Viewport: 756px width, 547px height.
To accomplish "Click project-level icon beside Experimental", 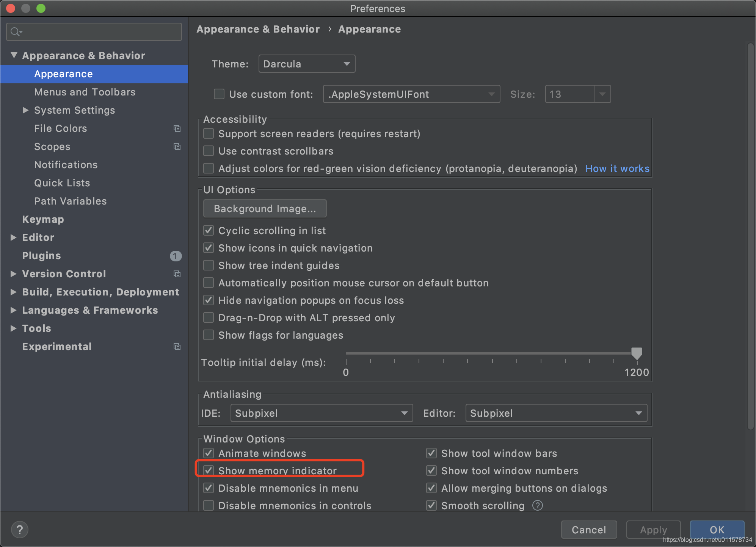I will (x=177, y=347).
